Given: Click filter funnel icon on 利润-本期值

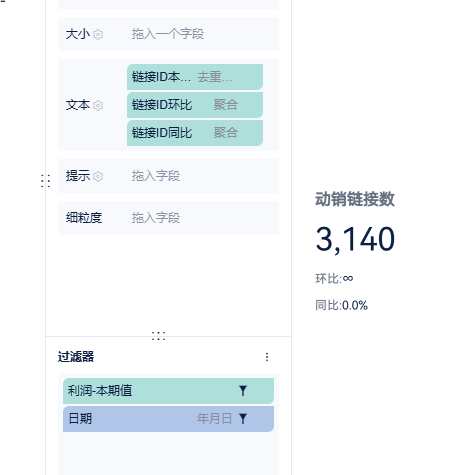Looking at the screenshot, I should pyautogui.click(x=243, y=391).
